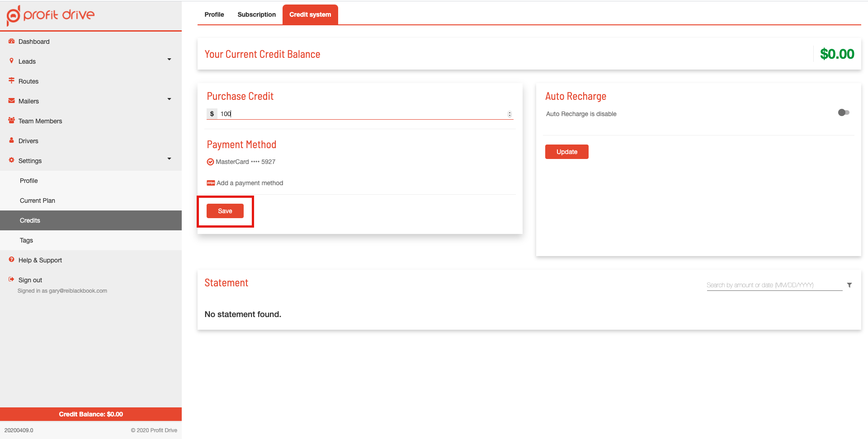
Task: Click 'Auto Recharge is disable' text
Action: click(581, 114)
